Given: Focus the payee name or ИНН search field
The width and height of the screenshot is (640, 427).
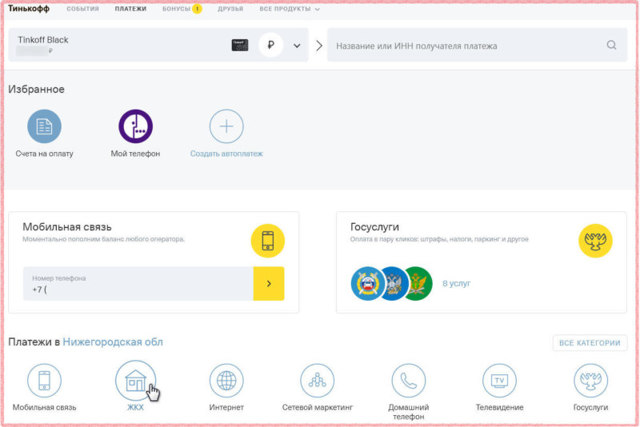Looking at the screenshot, I should click(x=477, y=45).
